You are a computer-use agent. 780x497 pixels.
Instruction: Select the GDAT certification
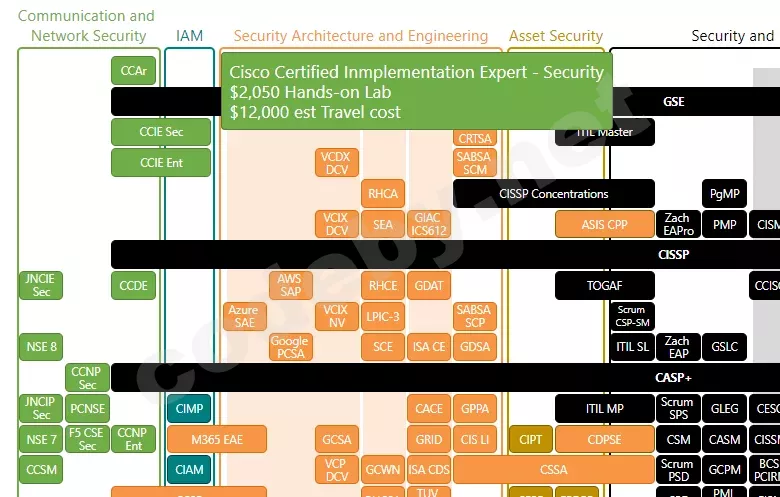coord(429,286)
